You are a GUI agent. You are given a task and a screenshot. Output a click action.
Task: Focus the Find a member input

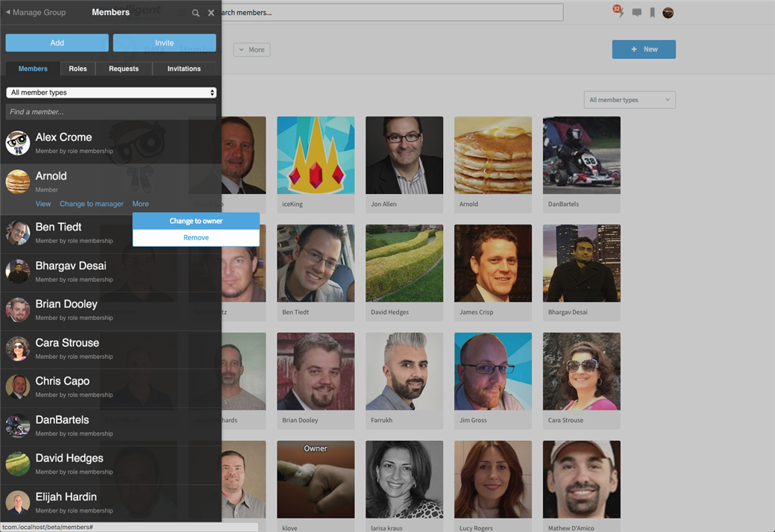(x=111, y=112)
